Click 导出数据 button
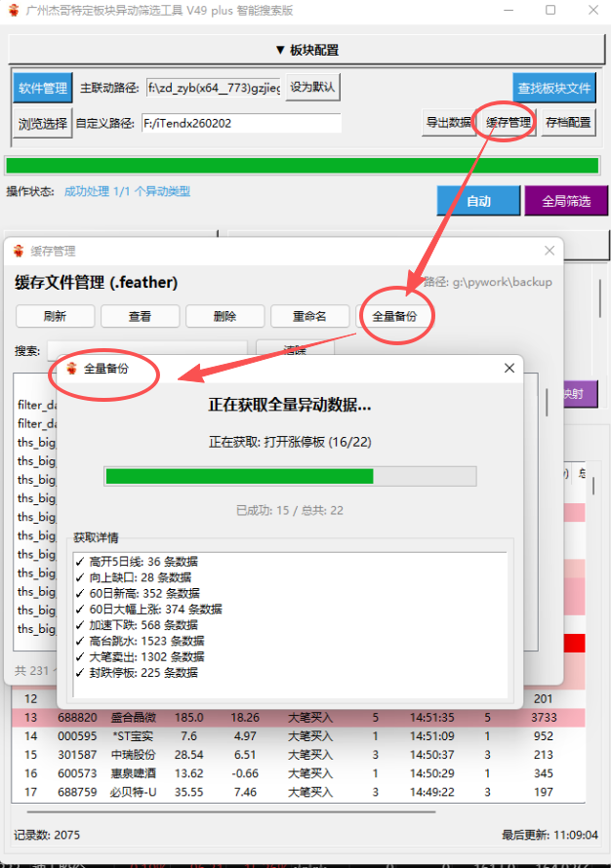Image resolution: width=611 pixels, height=868 pixels. tap(448, 122)
